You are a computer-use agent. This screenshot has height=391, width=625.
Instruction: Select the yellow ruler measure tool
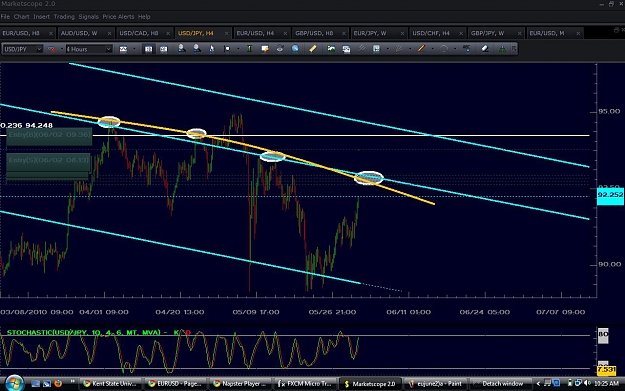(x=312, y=49)
